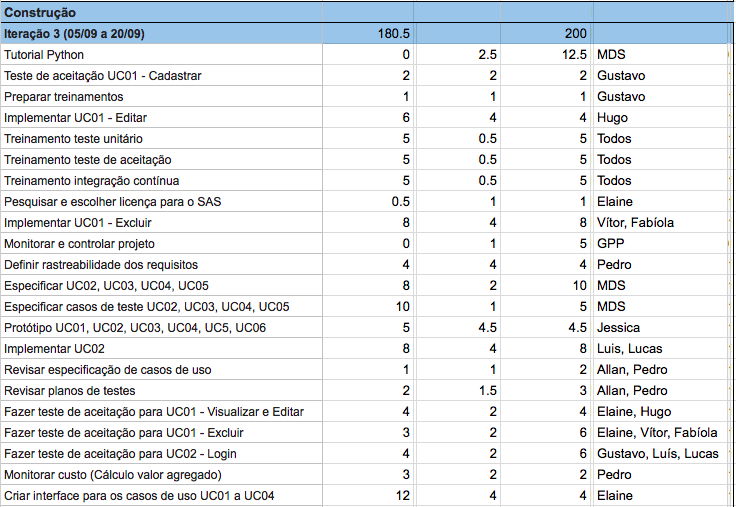Select 'Criar interface para os casos de uso UC01 a UC04'
This screenshot has width=736, height=507.
[x=161, y=496]
